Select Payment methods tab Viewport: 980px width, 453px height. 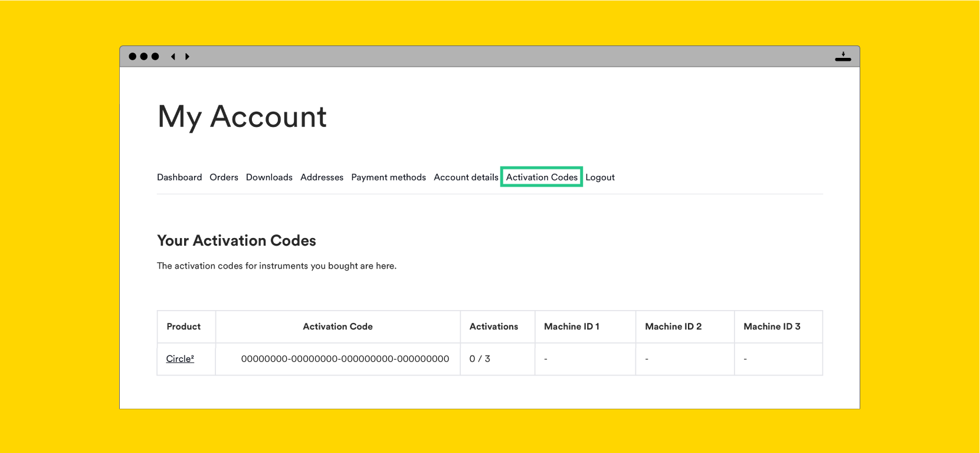(x=388, y=177)
